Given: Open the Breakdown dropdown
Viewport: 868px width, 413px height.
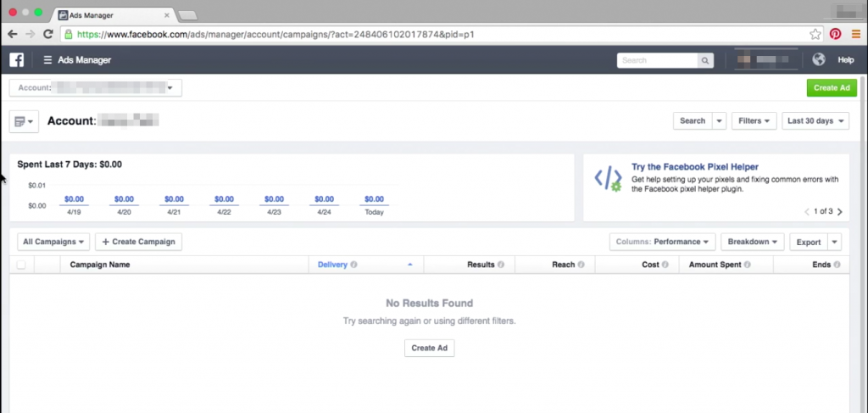Looking at the screenshot, I should [x=753, y=242].
